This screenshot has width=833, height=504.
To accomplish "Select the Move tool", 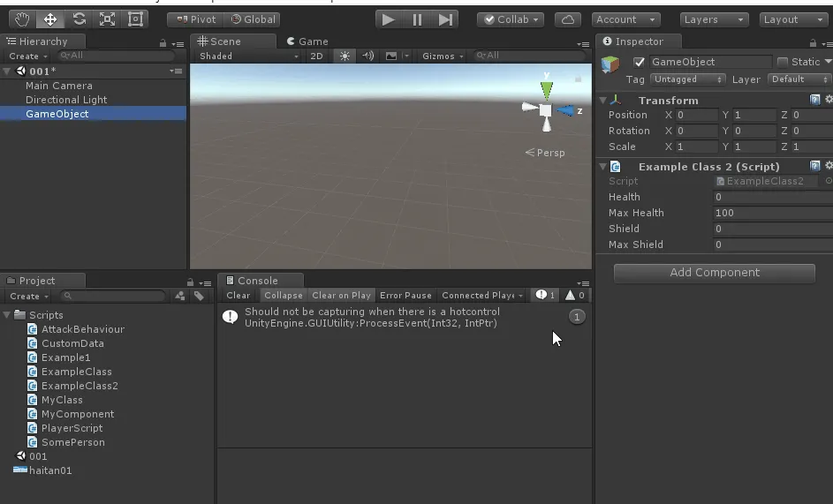I will pyautogui.click(x=50, y=19).
